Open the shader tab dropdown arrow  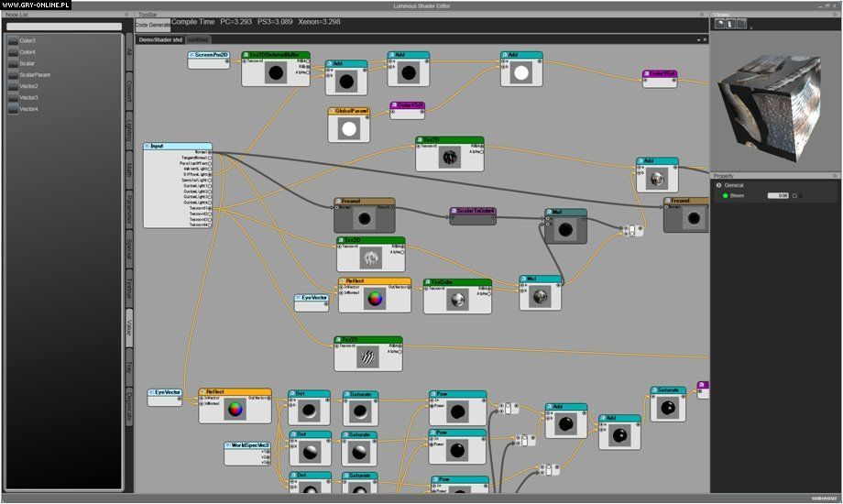(x=697, y=40)
